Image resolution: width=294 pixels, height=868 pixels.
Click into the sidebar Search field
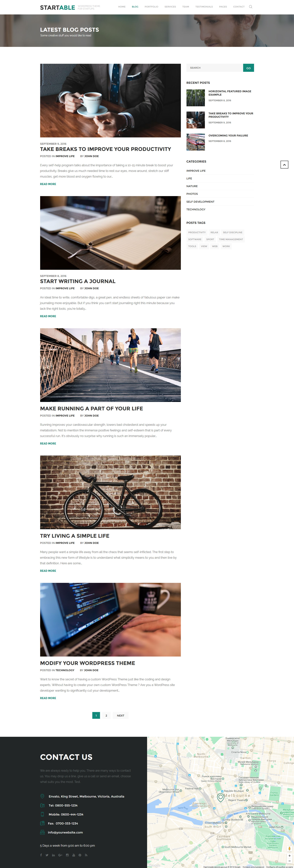215,68
